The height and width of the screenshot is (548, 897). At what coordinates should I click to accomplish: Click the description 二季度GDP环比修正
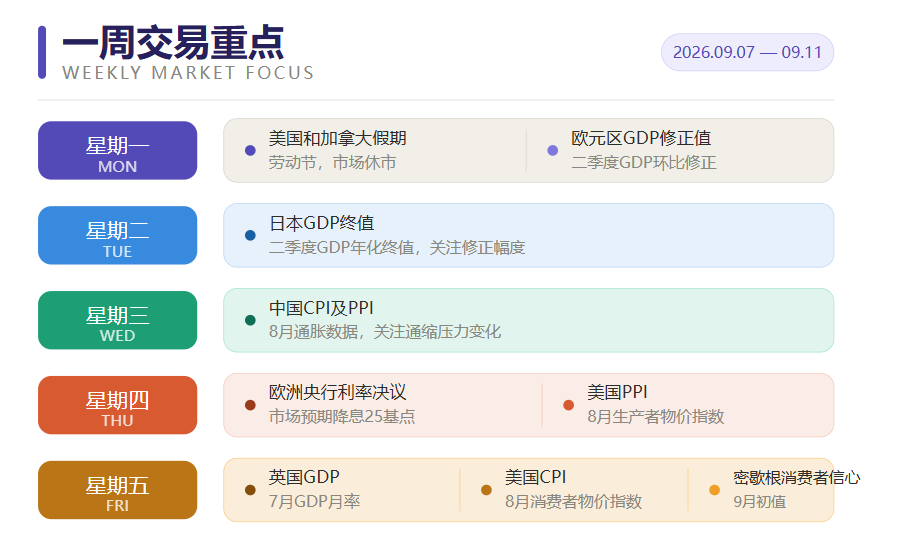(644, 162)
